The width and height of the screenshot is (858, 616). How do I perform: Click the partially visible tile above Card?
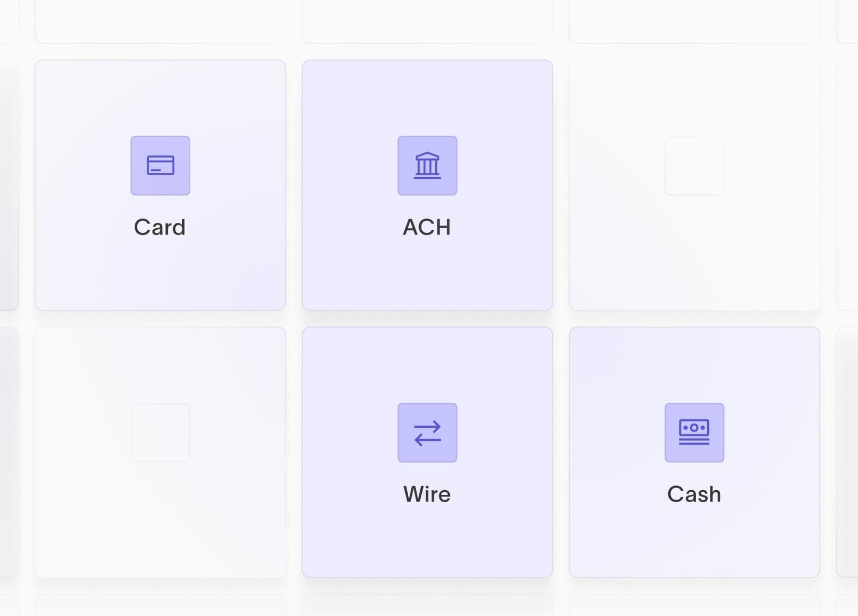160,21
